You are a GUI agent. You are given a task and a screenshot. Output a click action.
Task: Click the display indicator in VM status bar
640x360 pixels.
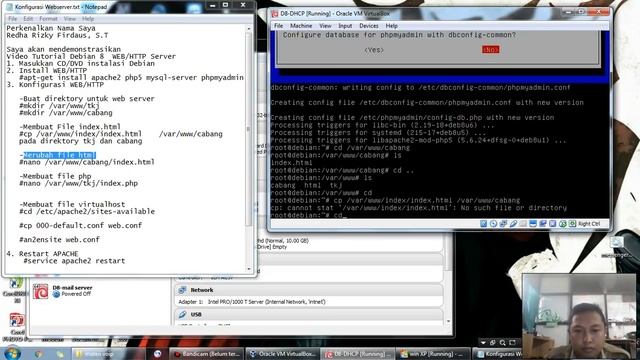(533, 224)
